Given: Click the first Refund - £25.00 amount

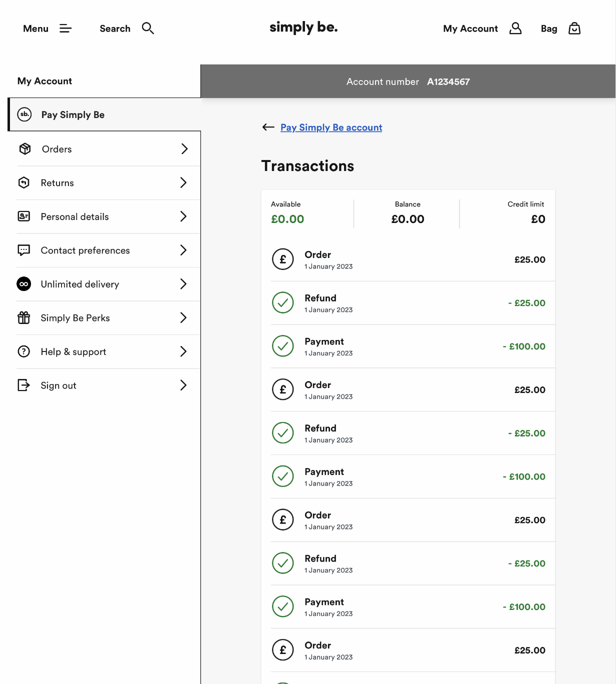Looking at the screenshot, I should 526,303.
